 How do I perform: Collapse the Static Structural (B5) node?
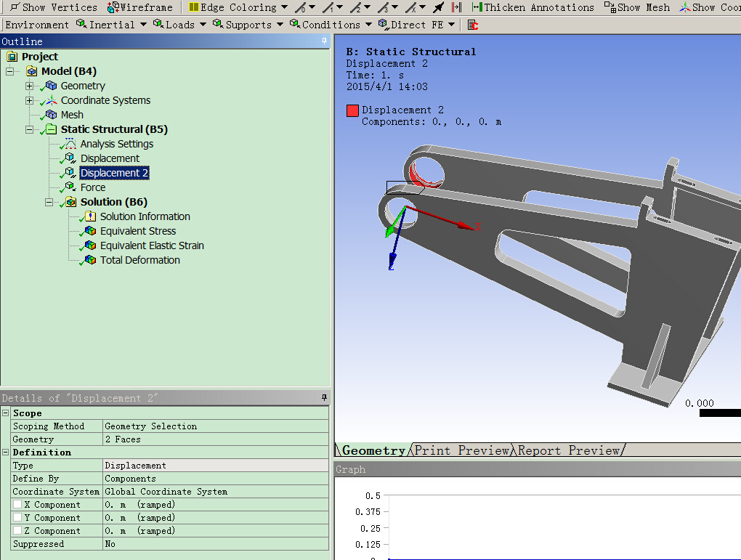[x=29, y=129]
